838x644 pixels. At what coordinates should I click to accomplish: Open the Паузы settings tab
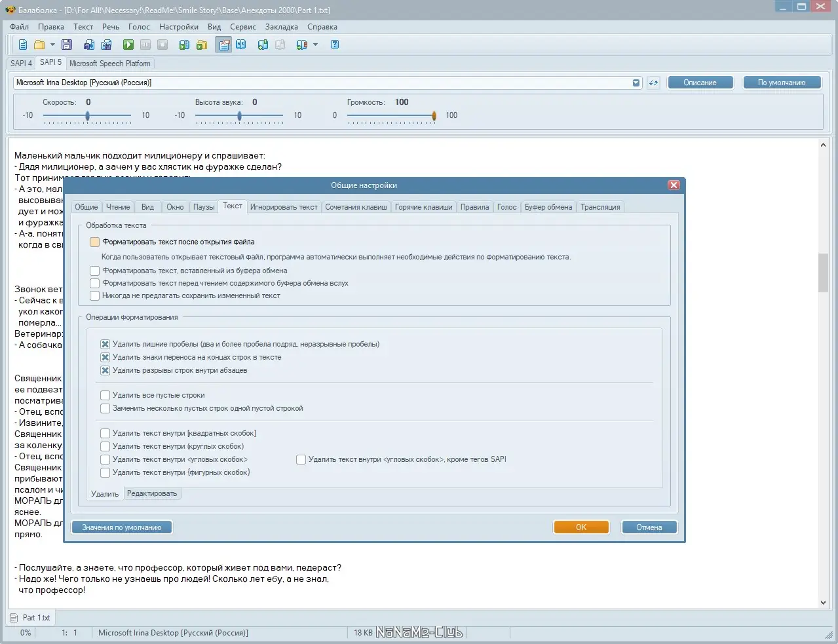204,207
